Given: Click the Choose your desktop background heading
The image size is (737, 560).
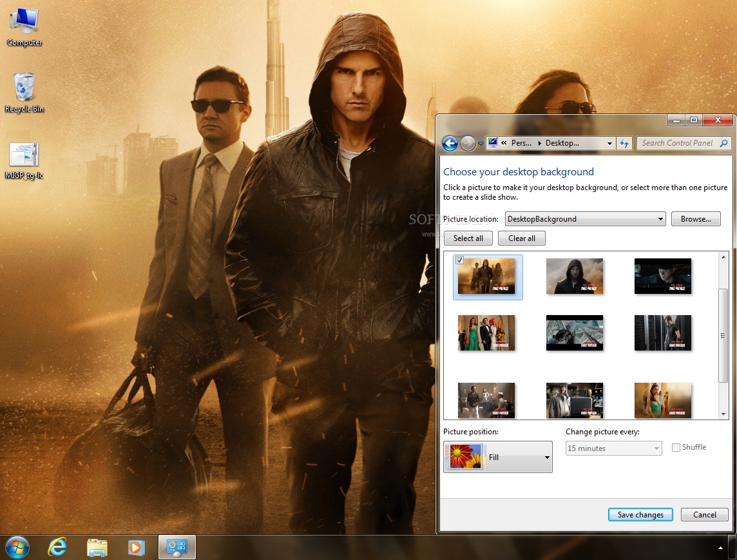Looking at the screenshot, I should coord(519,171).
